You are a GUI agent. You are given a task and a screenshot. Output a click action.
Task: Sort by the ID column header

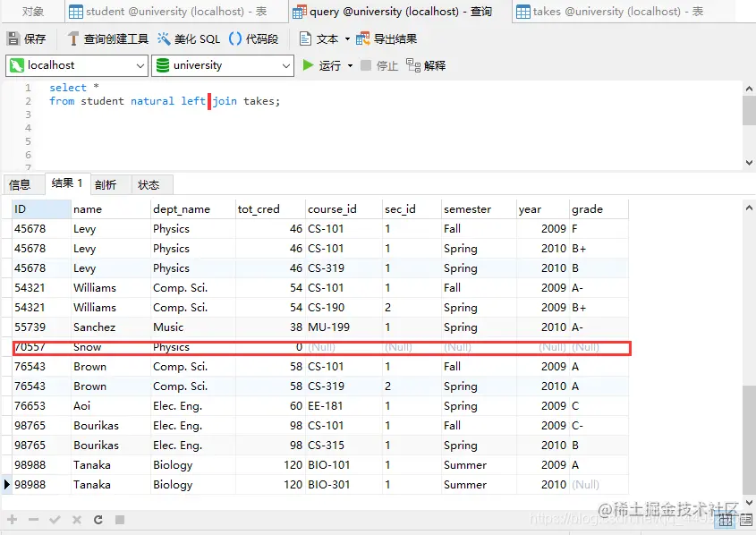(x=41, y=209)
